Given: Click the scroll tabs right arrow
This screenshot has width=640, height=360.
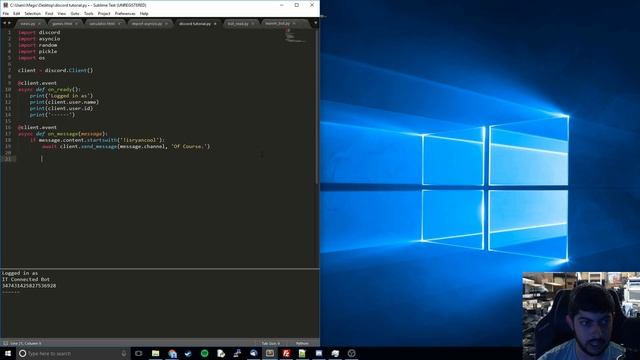Looking at the screenshot, I should (9, 23).
